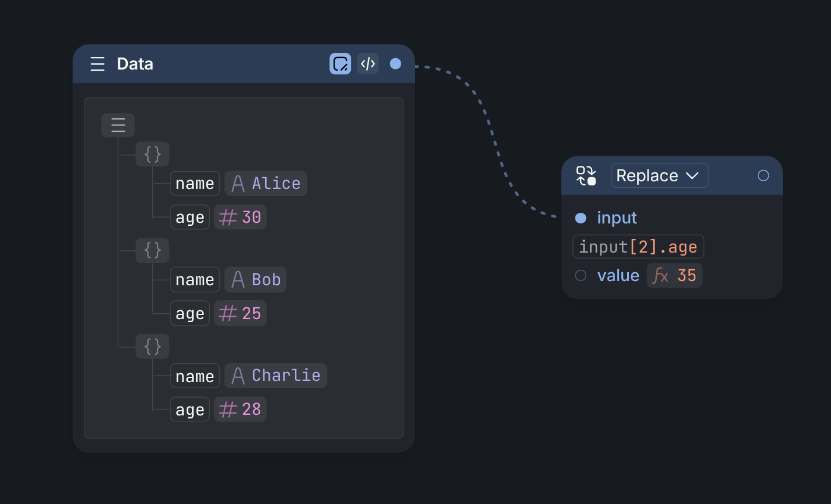Click the number type icon beside 30
Screen dimensions: 831x504
(x=228, y=218)
